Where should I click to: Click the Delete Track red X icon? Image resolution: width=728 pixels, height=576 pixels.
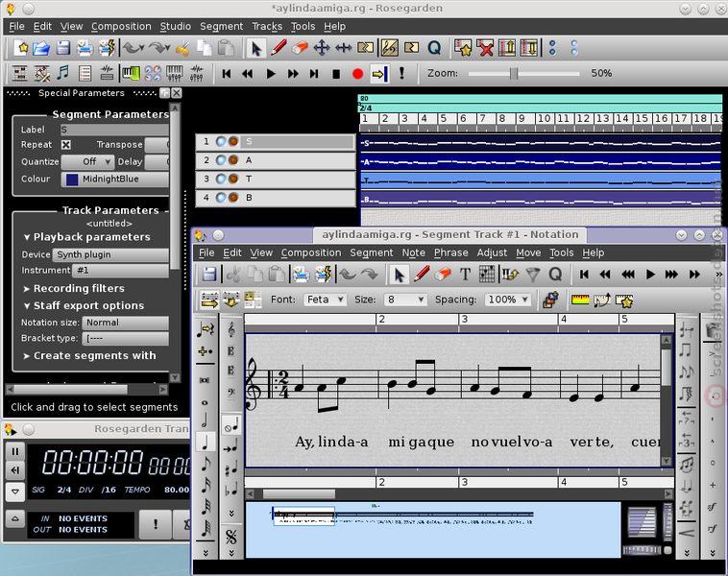[x=485, y=48]
